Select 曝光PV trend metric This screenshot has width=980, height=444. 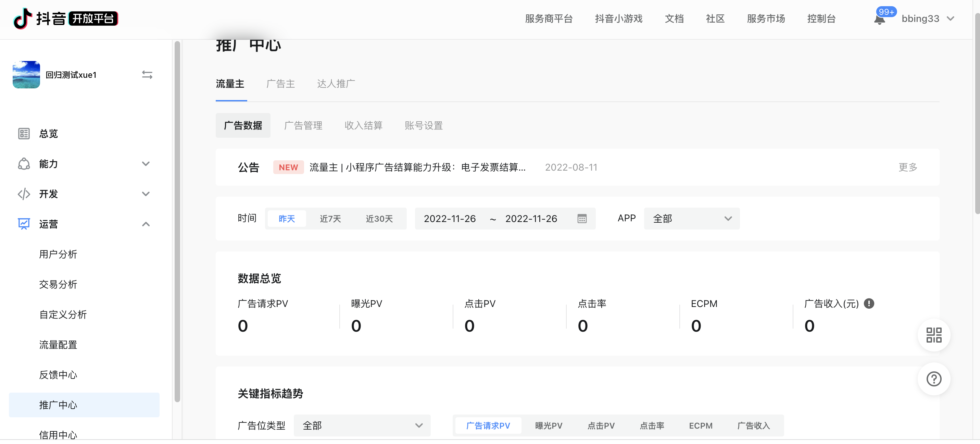[549, 425]
